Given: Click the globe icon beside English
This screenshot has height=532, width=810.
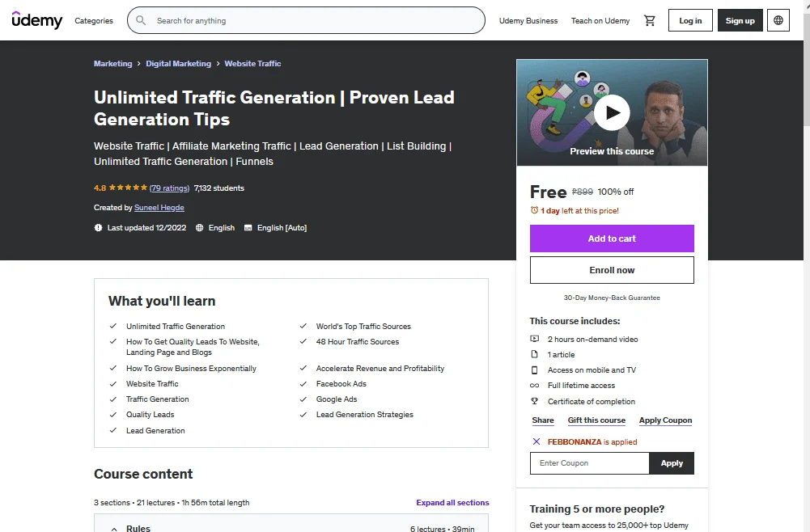Looking at the screenshot, I should tap(199, 227).
